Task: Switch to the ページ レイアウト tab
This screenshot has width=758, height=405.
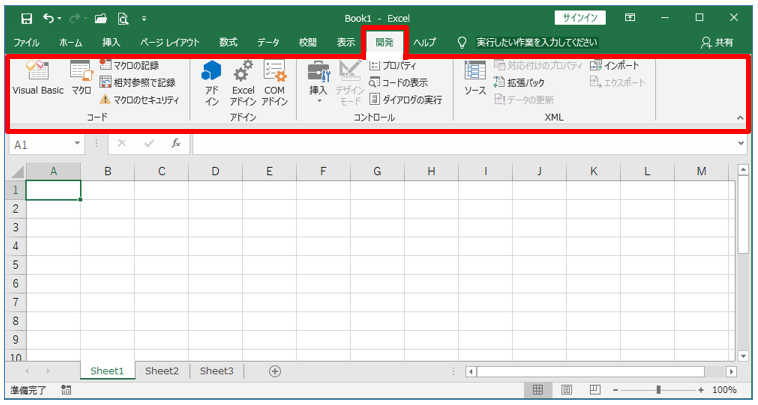Action: coord(170,43)
